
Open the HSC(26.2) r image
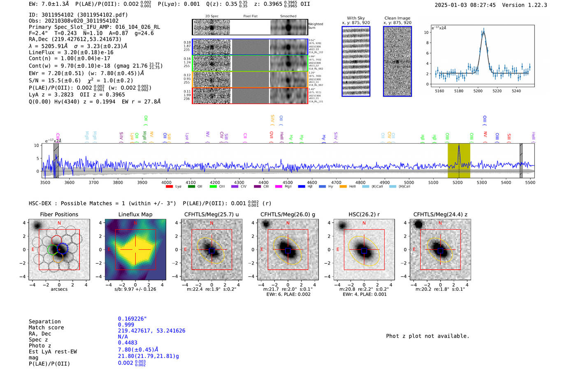(x=364, y=250)
